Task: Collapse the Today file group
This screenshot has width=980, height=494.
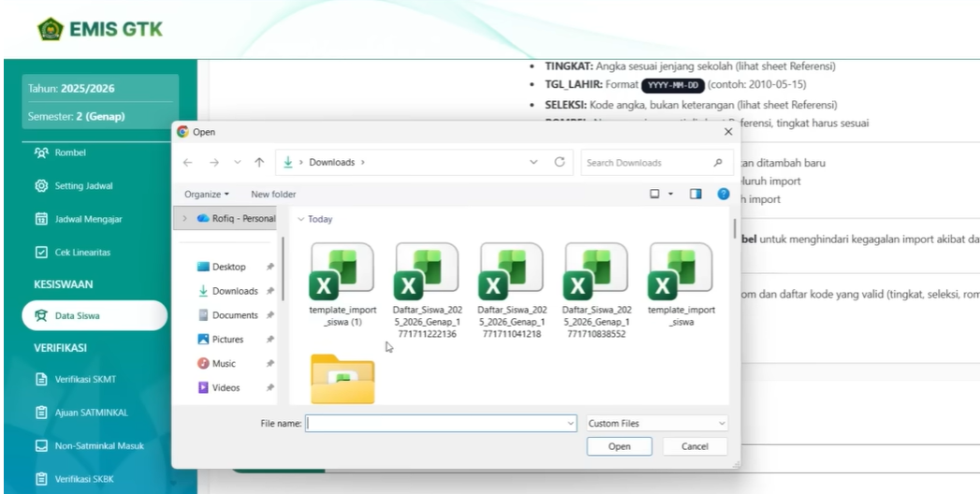Action: pos(301,219)
